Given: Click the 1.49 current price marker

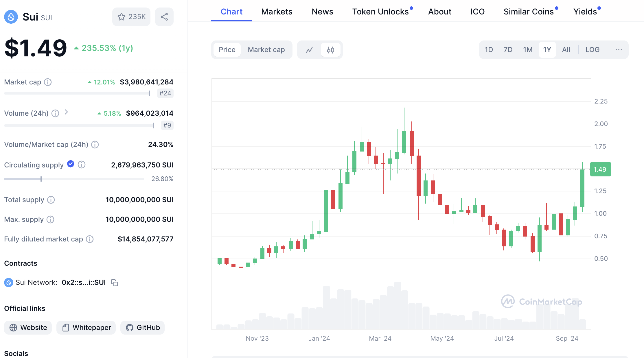Looking at the screenshot, I should 600,169.
